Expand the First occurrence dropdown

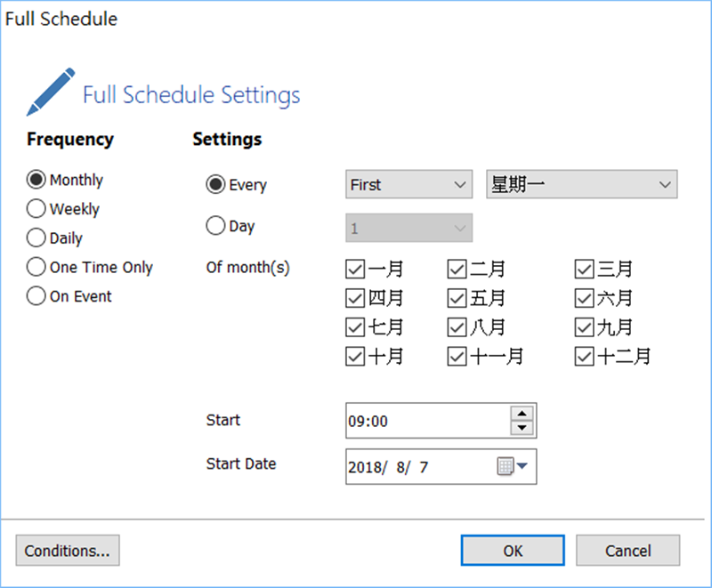(x=409, y=184)
